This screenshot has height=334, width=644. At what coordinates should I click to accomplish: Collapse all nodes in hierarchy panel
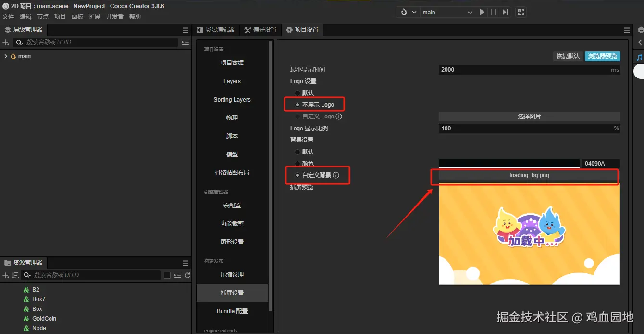click(x=186, y=42)
